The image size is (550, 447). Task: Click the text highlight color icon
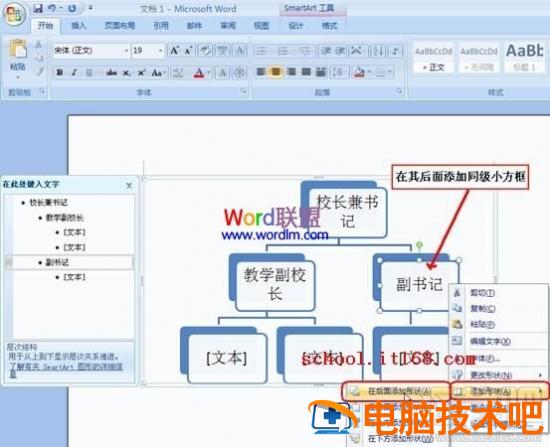(x=178, y=73)
